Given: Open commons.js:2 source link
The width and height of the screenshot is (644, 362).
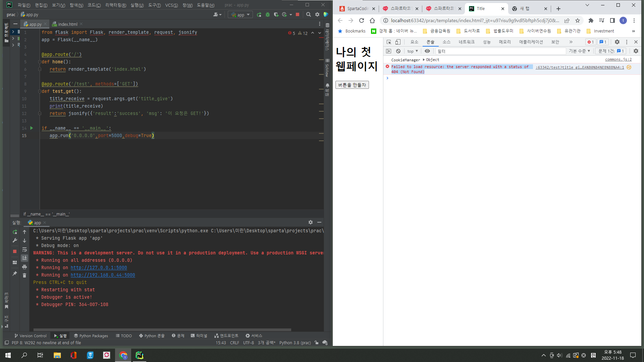Looking at the screenshot, I should point(618,59).
